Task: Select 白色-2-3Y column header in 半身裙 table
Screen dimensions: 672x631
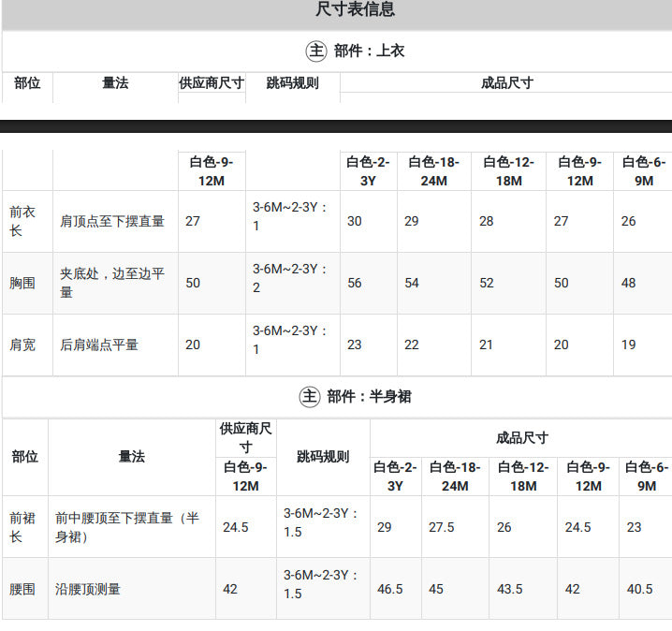Action: [x=395, y=477]
